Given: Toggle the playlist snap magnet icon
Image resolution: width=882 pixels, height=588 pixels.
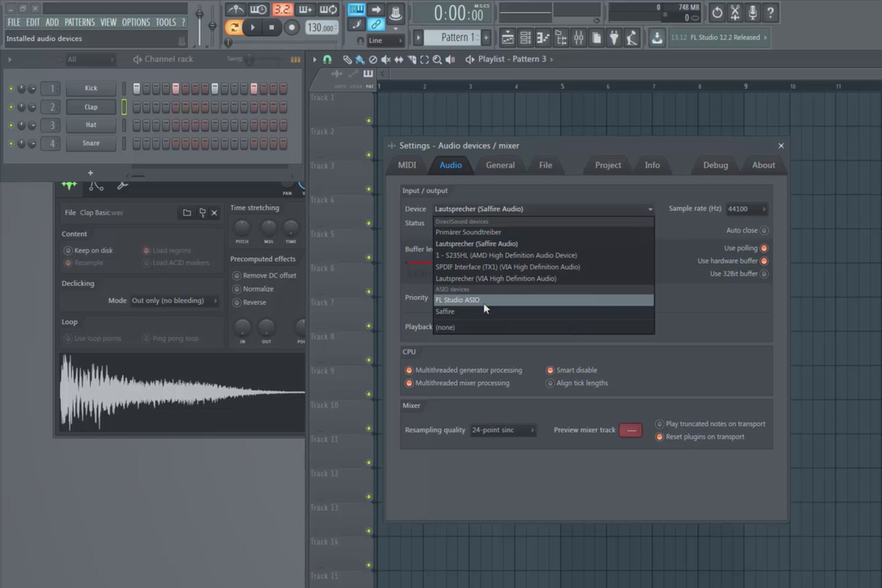Looking at the screenshot, I should [326, 59].
